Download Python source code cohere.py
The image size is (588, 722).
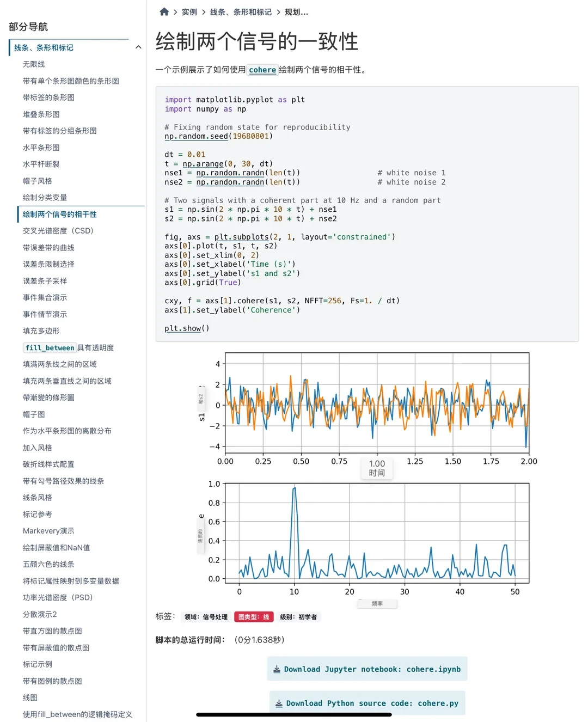pyautogui.click(x=367, y=703)
